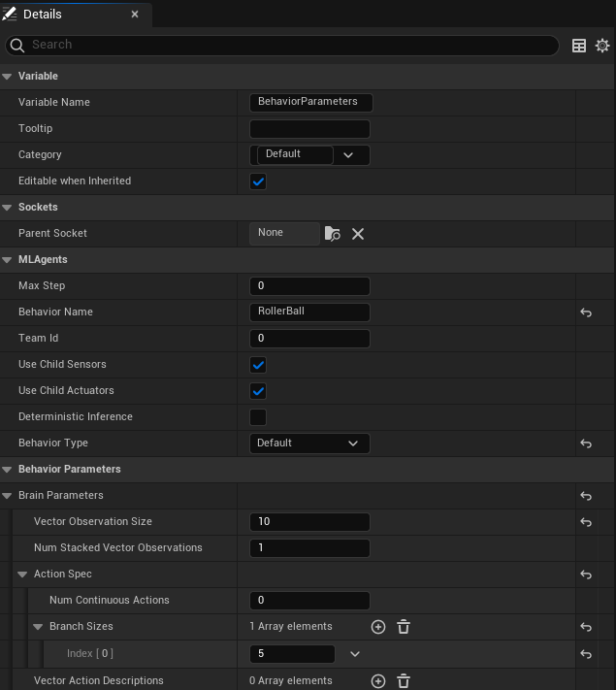Edit Vector Observation Size value 10
The height and width of the screenshot is (690, 616).
(x=309, y=522)
